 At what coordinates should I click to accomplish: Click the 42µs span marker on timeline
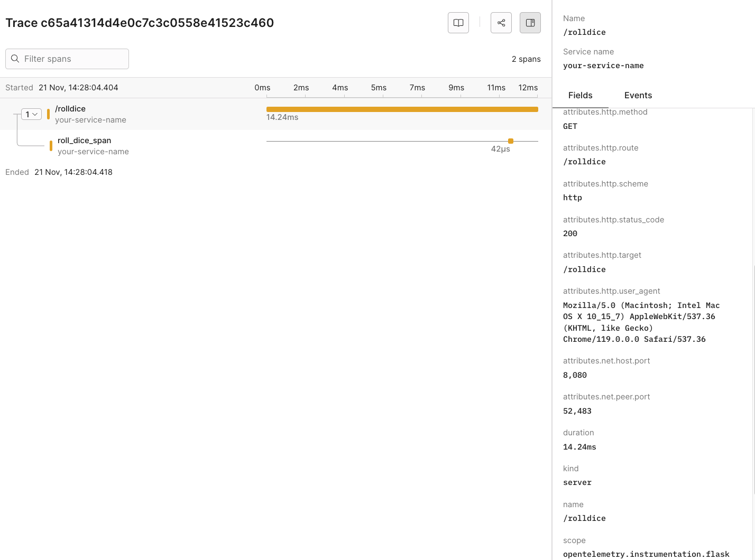(510, 141)
